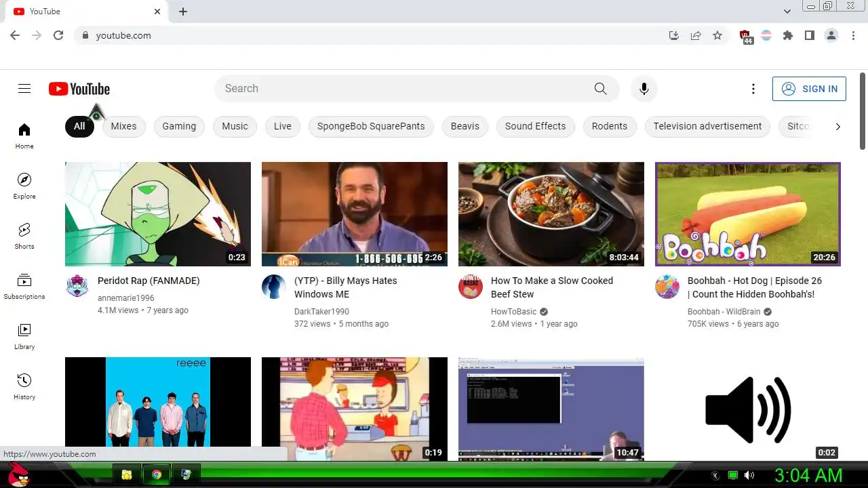
Task: Reload the page in Chrome
Action: [x=58, y=35]
